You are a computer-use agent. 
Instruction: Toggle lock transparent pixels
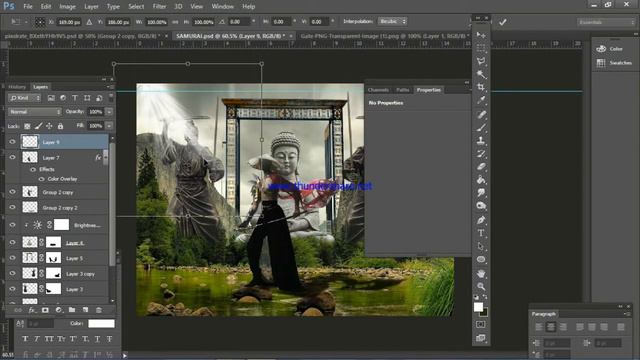(27, 126)
